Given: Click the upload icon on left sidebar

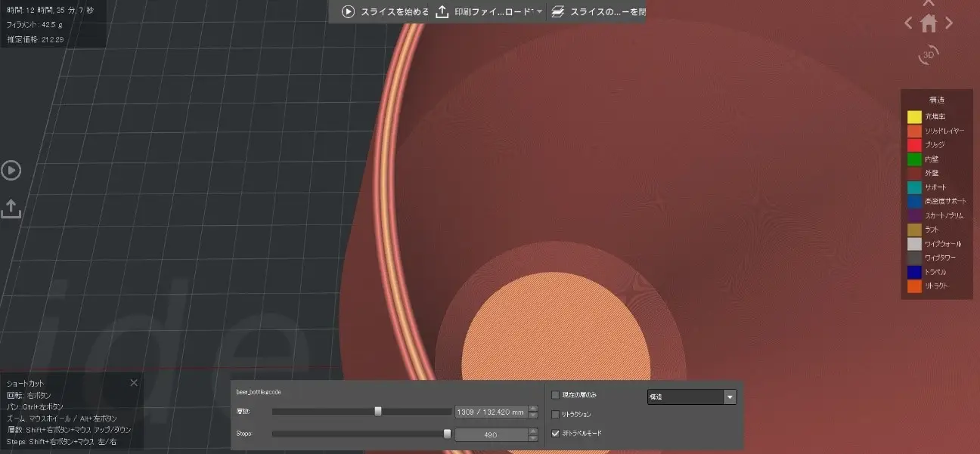Looking at the screenshot, I should pyautogui.click(x=11, y=209).
